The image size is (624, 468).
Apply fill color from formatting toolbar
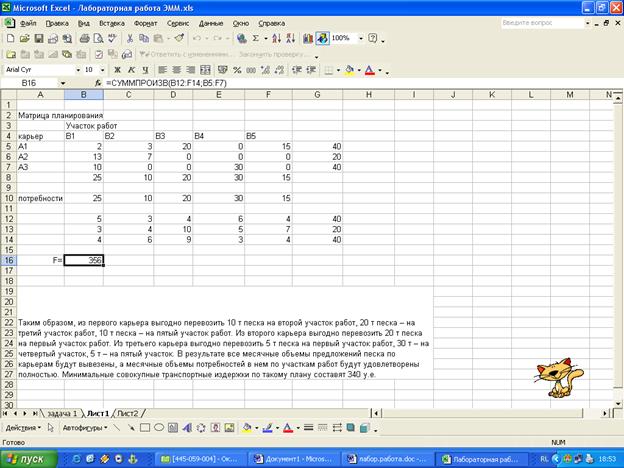pos(349,70)
